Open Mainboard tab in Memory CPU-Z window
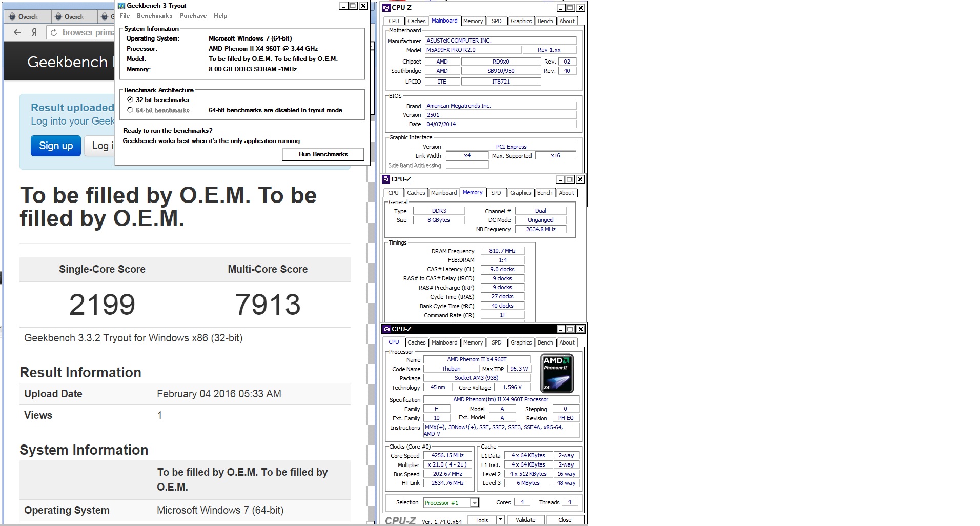 coord(443,193)
